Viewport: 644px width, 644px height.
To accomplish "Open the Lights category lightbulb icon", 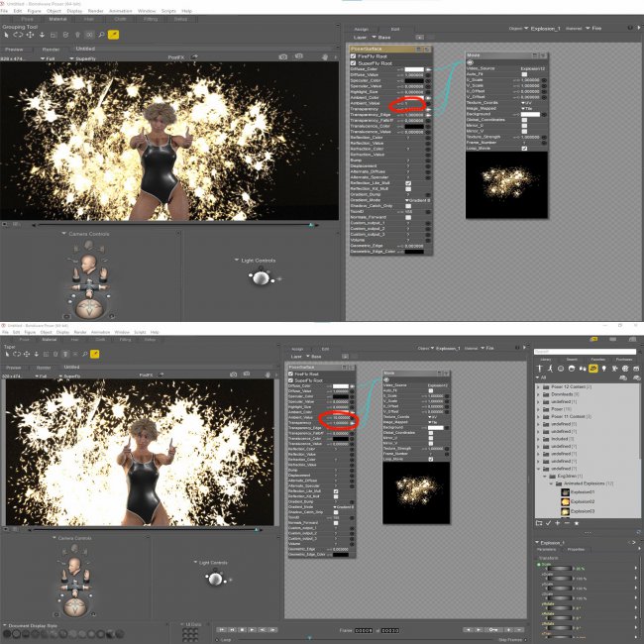I will pyautogui.click(x=603, y=369).
